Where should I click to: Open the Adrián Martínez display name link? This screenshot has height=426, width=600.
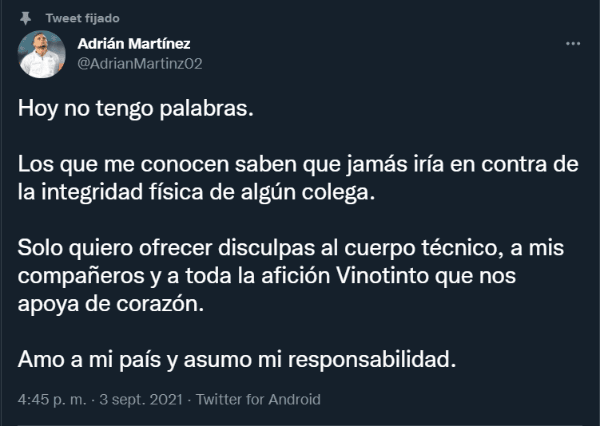[133, 44]
